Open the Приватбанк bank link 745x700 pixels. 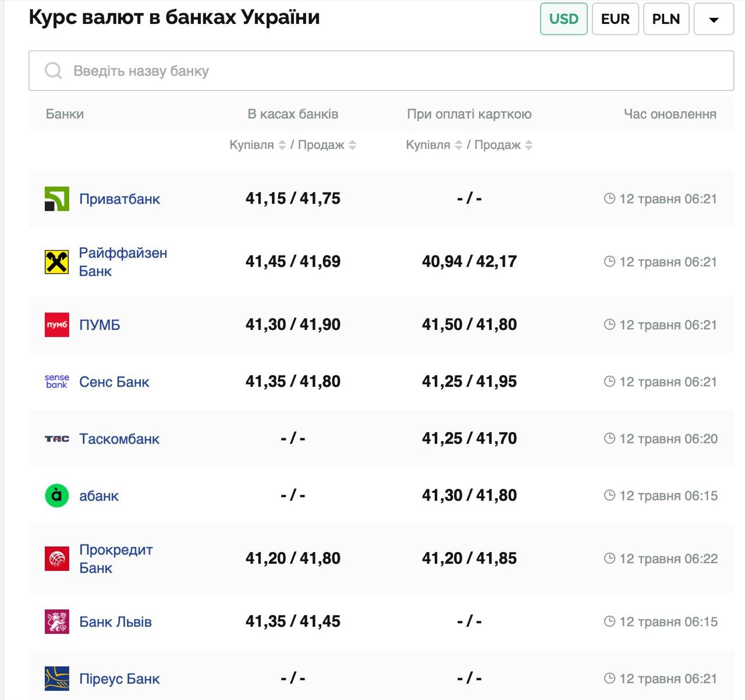[x=119, y=199]
